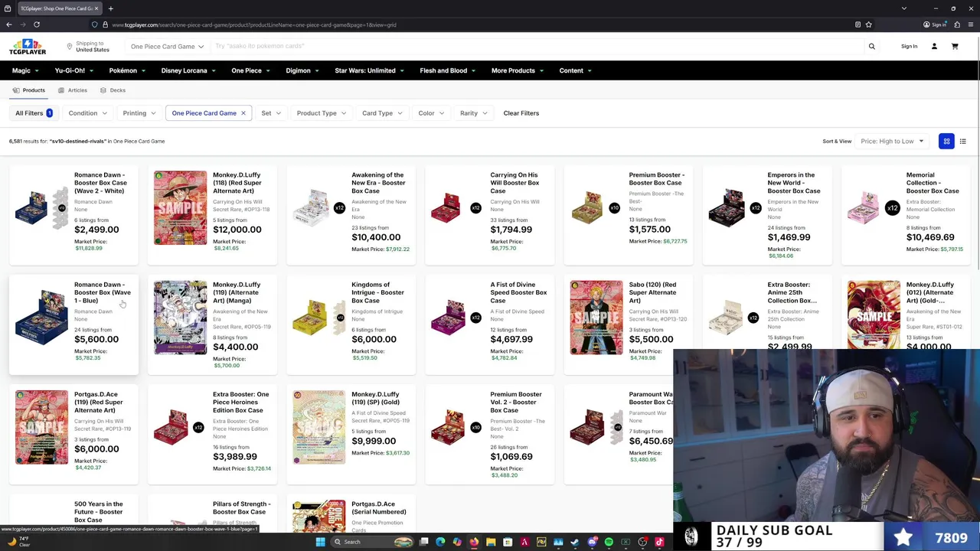Image resolution: width=980 pixels, height=551 pixels.
Task: Open the shopping cart
Action: click(955, 47)
